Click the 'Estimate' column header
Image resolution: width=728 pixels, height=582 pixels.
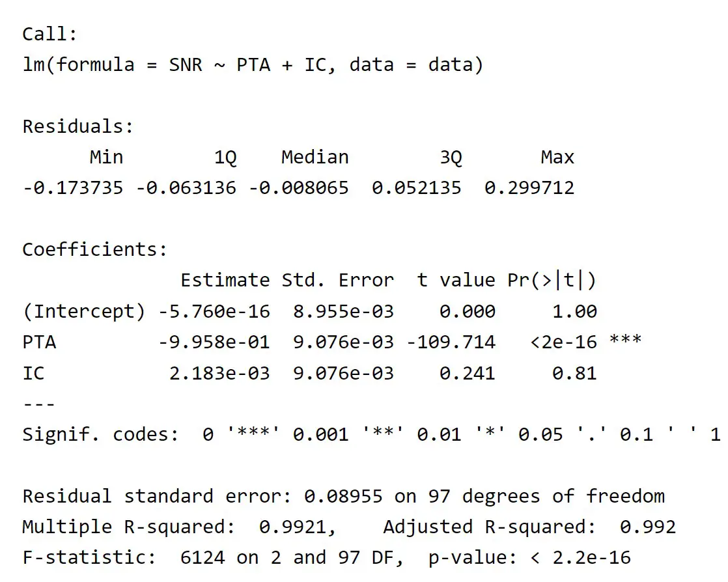(x=225, y=281)
